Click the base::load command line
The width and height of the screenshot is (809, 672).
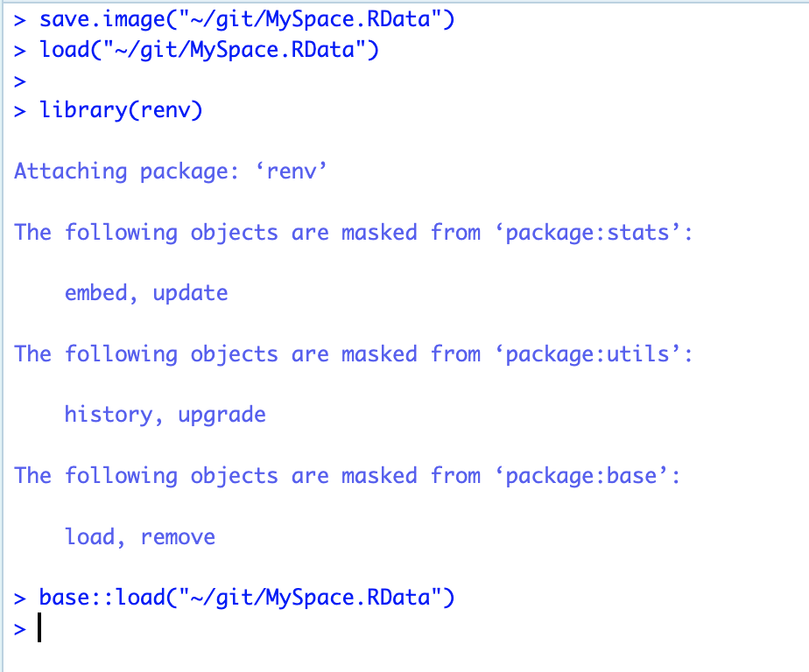[245, 597]
